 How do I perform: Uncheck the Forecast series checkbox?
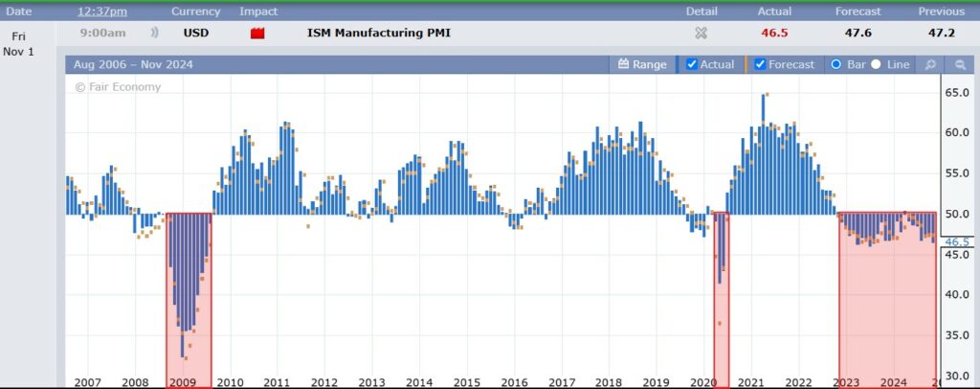(760, 64)
